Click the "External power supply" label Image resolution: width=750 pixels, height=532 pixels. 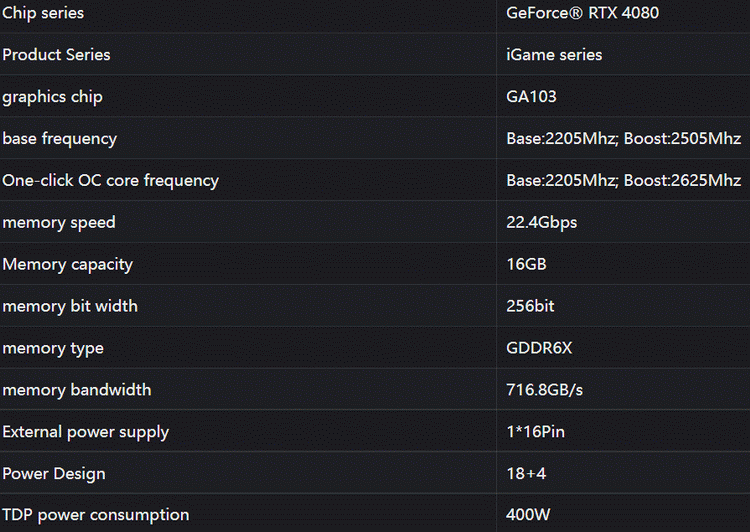pyautogui.click(x=85, y=432)
